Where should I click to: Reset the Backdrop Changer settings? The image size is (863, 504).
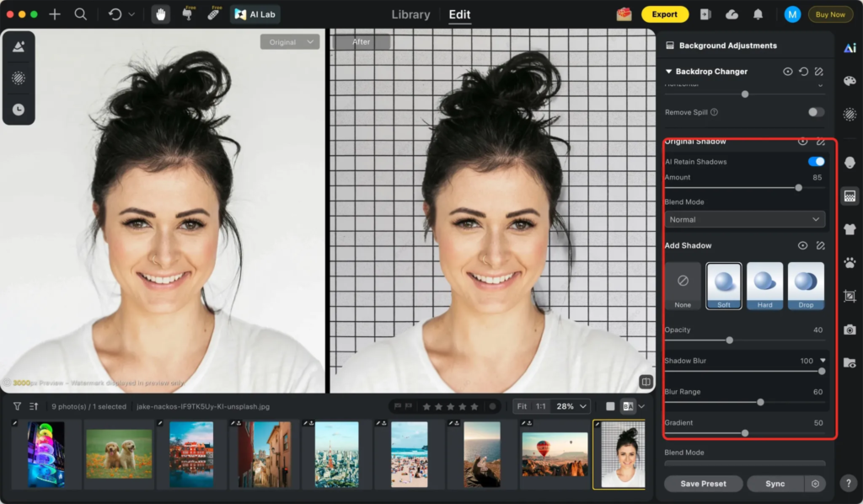pos(803,72)
